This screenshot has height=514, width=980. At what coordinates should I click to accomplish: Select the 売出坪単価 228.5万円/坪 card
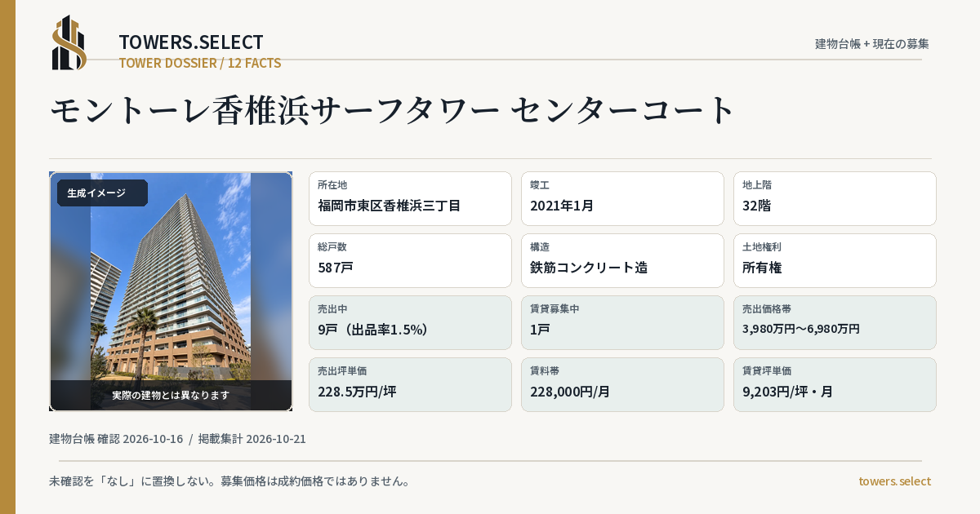410,384
